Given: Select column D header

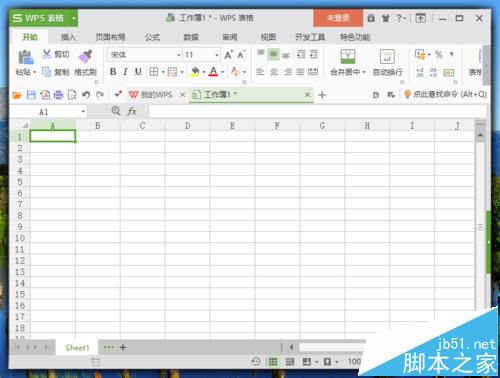Looking at the screenshot, I should 188,126.
